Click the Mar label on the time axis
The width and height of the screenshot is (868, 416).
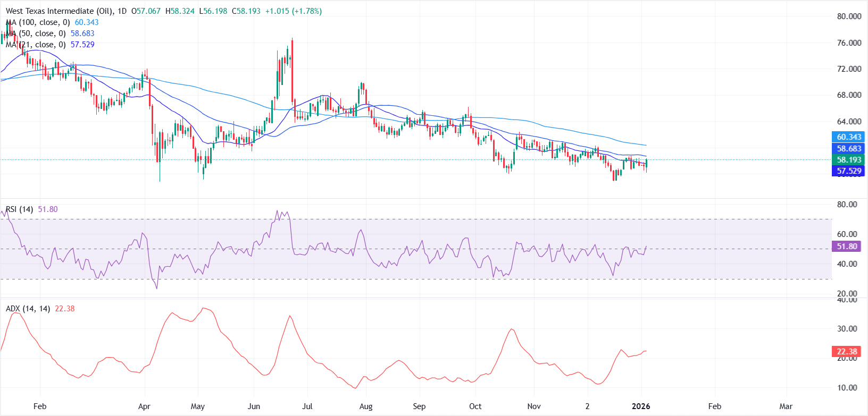[786, 406]
